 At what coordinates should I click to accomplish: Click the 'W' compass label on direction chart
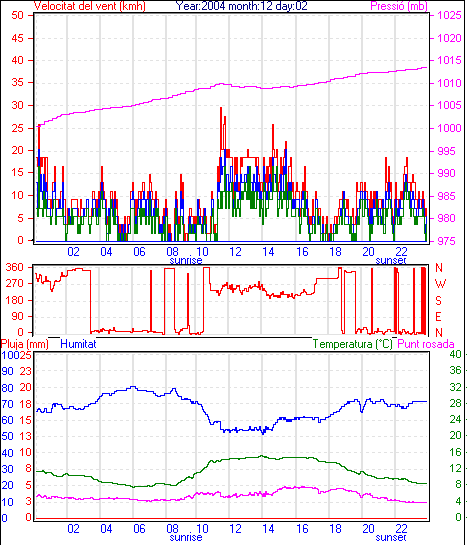click(x=440, y=284)
